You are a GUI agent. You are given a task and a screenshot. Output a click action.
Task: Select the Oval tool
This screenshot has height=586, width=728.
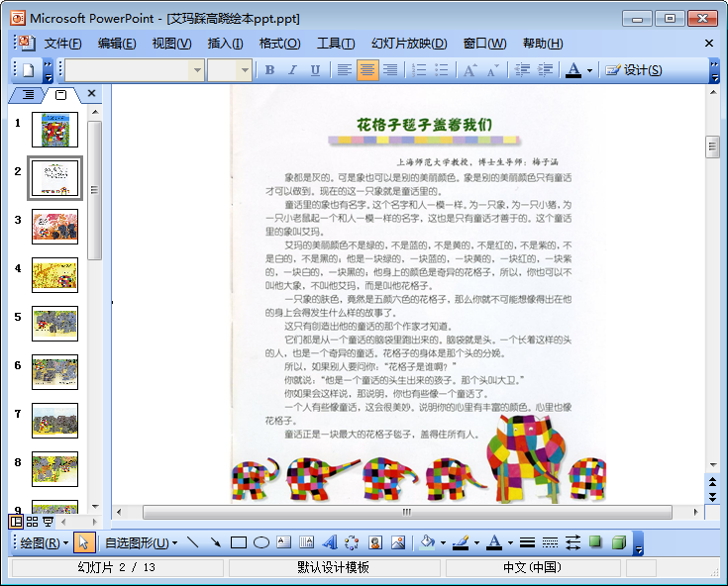(x=260, y=541)
